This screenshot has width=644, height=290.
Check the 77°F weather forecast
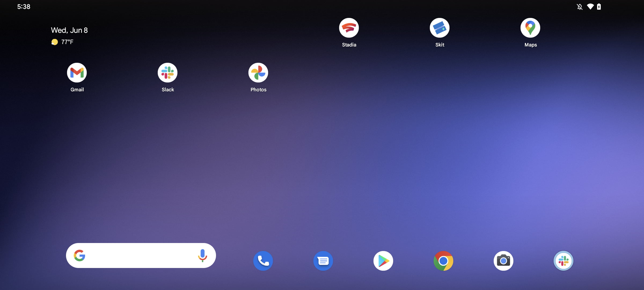click(63, 42)
